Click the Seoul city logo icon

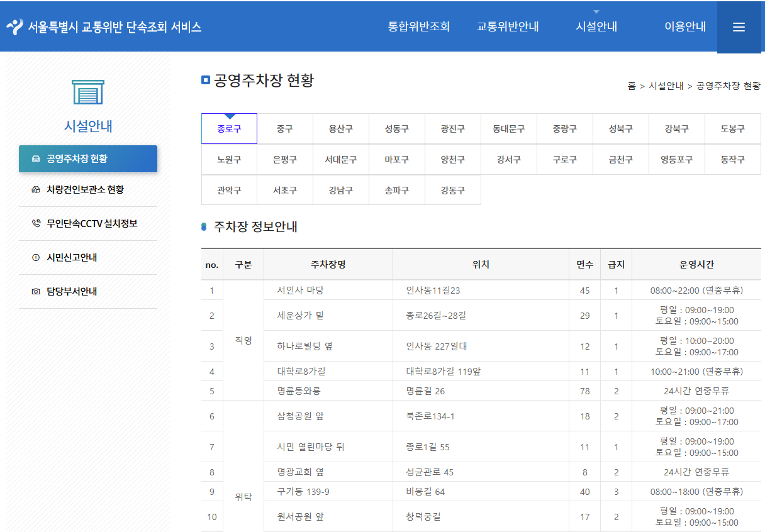point(16,27)
